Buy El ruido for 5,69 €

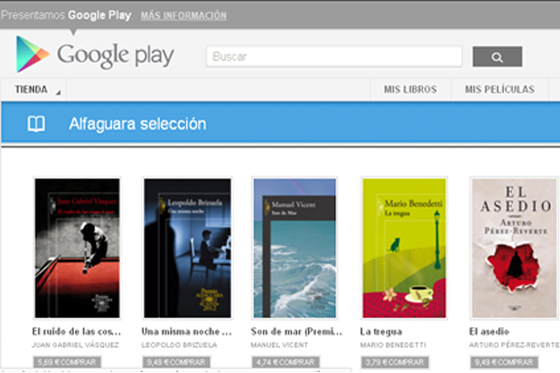67,362
